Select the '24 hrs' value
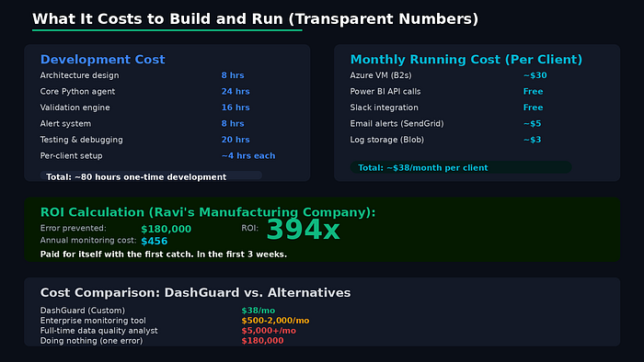This screenshot has width=644, height=362. (236, 92)
